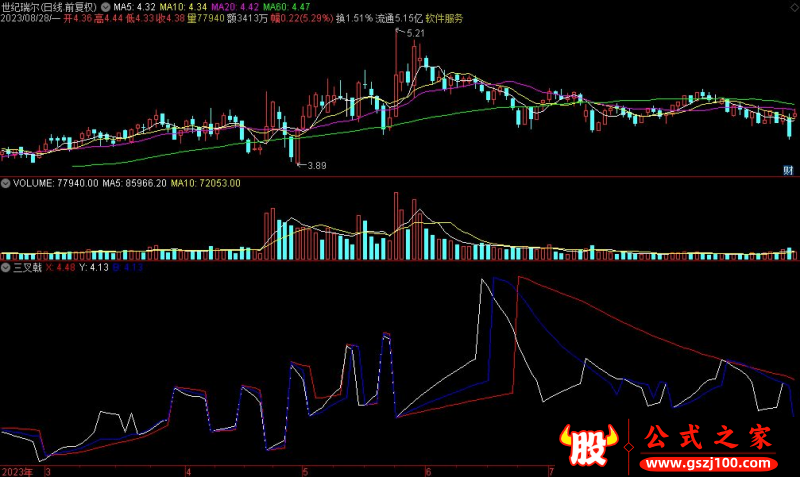Click the blue B: 4.13 value

(x=128, y=267)
